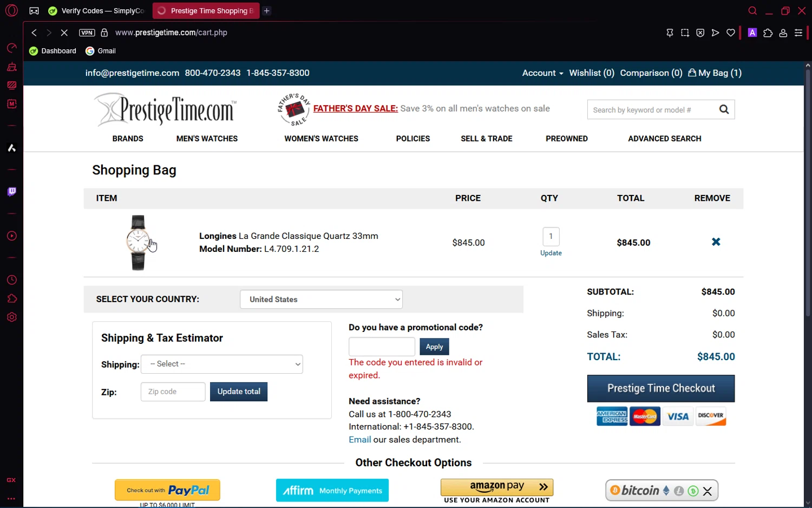This screenshot has height=508, width=812.
Task: Click FATHER'S DAY SALE link
Action: (x=356, y=108)
